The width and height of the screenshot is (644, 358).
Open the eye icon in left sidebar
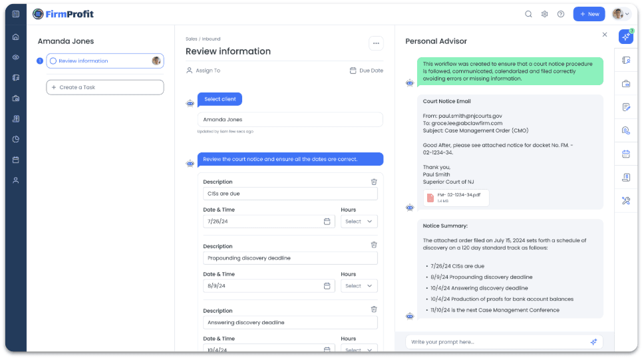(15, 57)
